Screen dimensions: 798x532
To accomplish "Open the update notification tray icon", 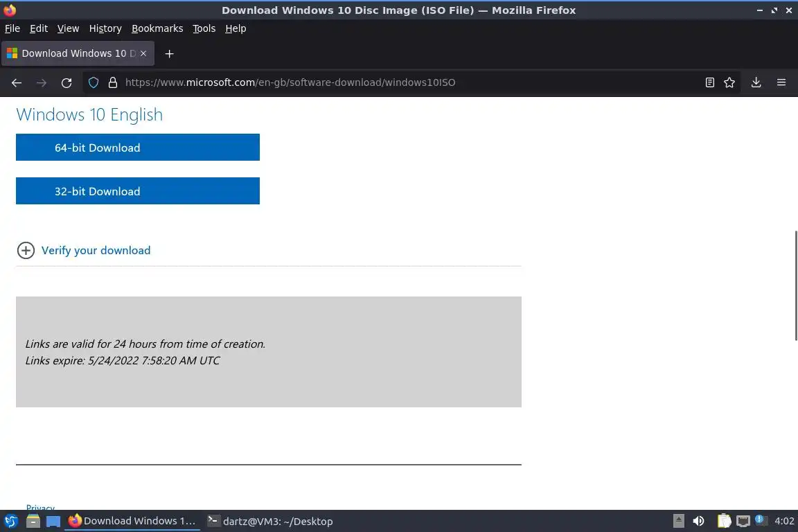I will (761, 520).
